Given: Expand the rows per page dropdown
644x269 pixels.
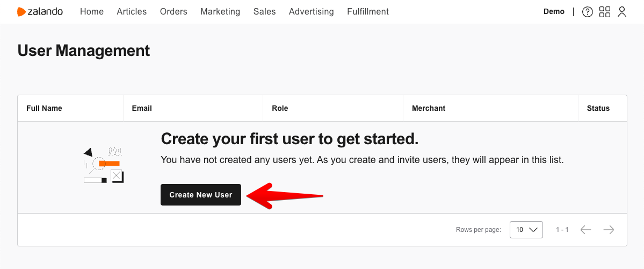Looking at the screenshot, I should (526, 230).
